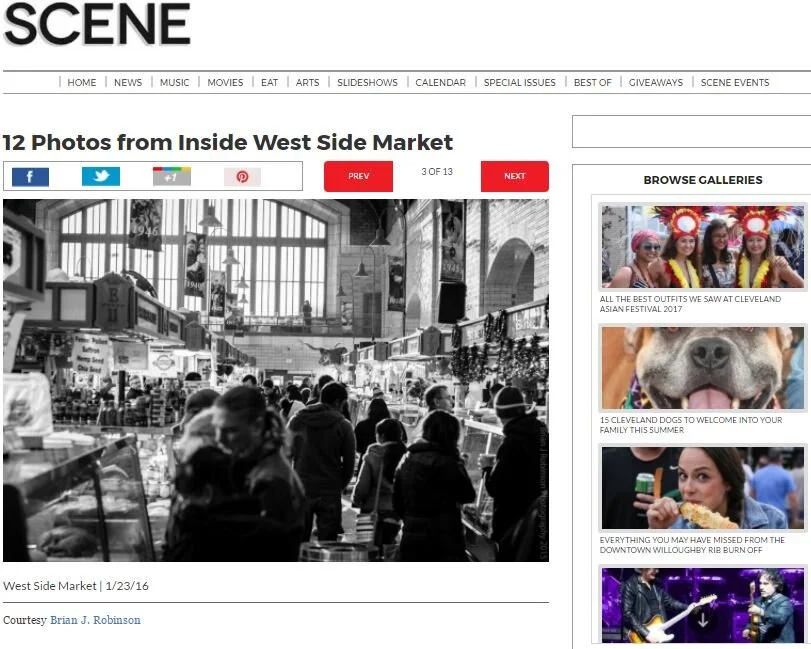Open the HOME menu item
Image resolution: width=811 pixels, height=649 pixels.
(82, 83)
